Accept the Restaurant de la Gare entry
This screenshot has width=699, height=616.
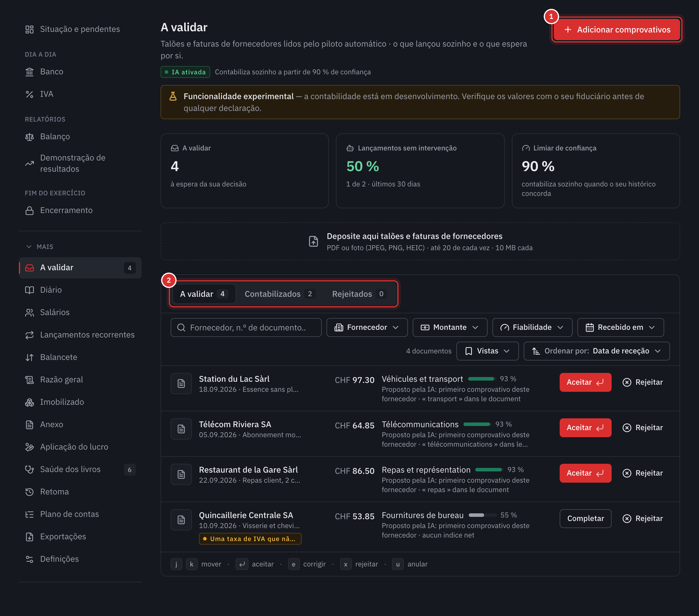pos(585,473)
